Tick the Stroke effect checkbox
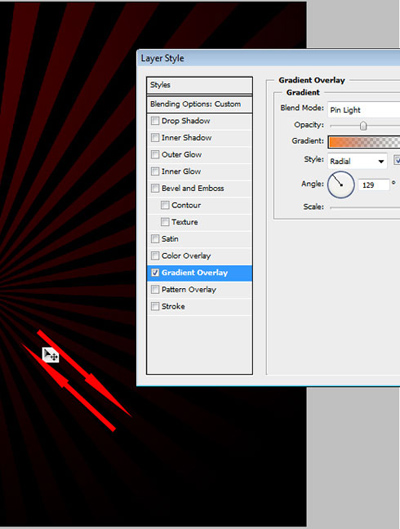This screenshot has height=529, width=400. pos(155,306)
